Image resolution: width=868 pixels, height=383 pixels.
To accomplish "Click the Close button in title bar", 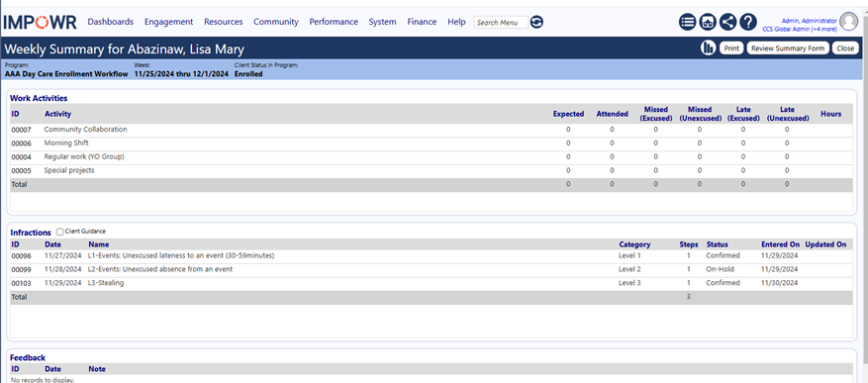I will pos(845,48).
